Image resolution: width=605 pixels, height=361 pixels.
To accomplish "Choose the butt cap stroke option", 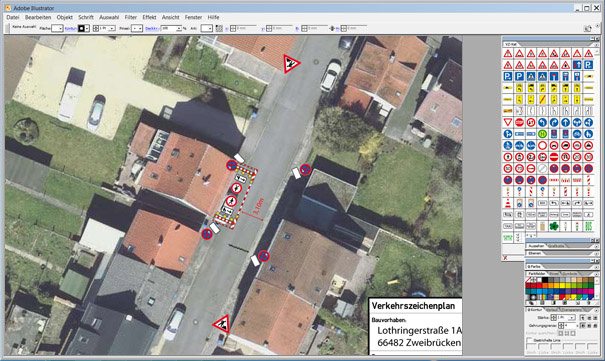I will [583, 318].
